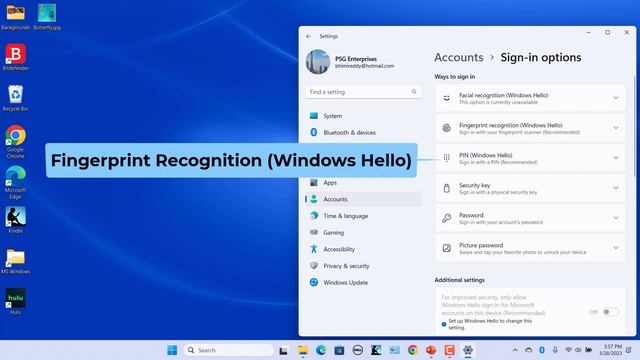Click the Find a setting search box
This screenshot has width=640, height=360.
(363, 92)
